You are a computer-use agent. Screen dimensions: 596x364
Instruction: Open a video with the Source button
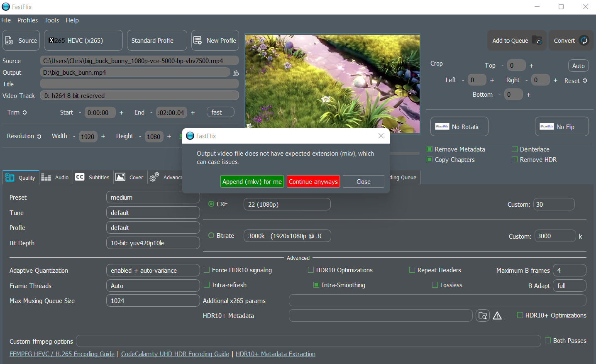(21, 40)
